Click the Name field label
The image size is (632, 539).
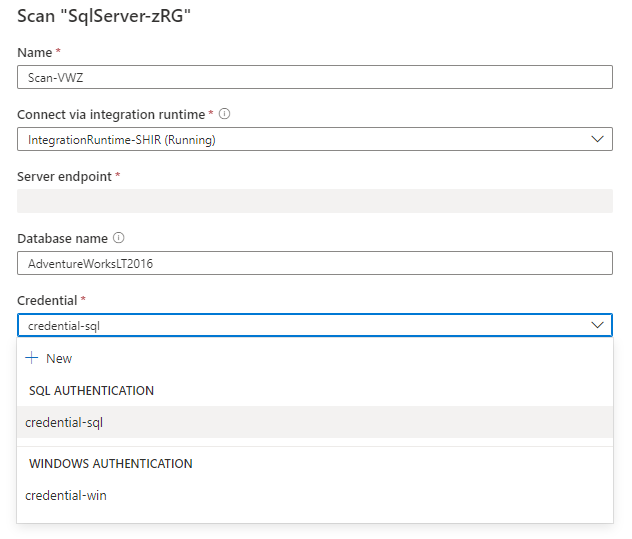point(35,52)
